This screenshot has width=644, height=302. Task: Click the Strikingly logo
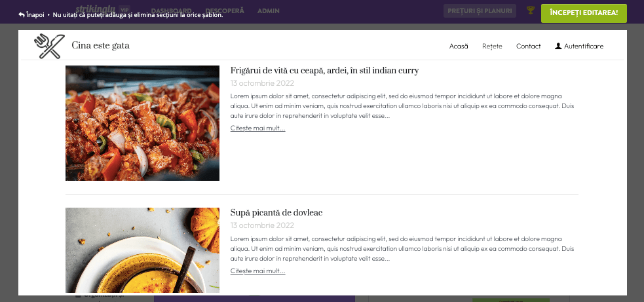95,9
